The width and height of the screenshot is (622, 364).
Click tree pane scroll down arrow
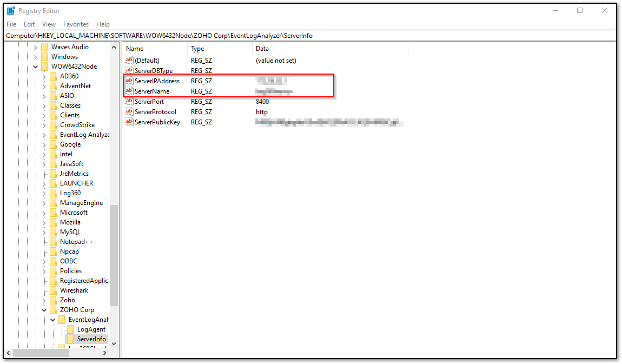114,344
